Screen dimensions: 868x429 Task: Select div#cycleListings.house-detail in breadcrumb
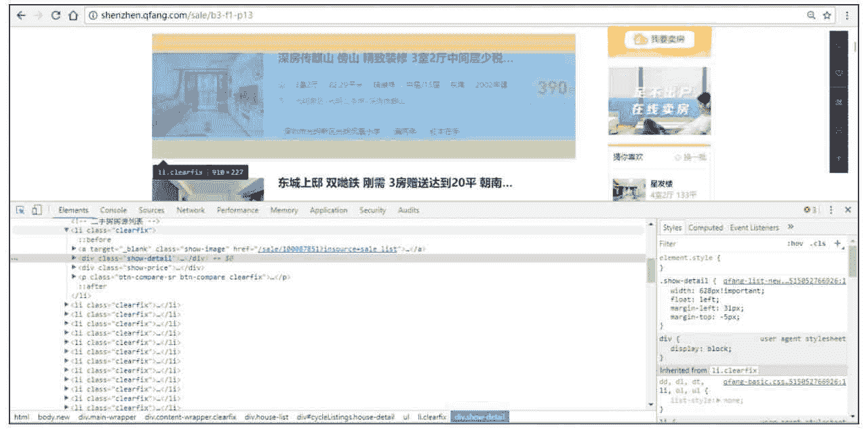click(x=345, y=417)
